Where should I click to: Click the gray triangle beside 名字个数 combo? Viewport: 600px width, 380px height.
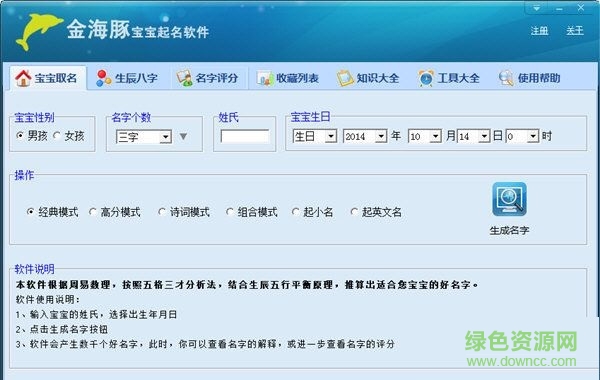pyautogui.click(x=183, y=136)
